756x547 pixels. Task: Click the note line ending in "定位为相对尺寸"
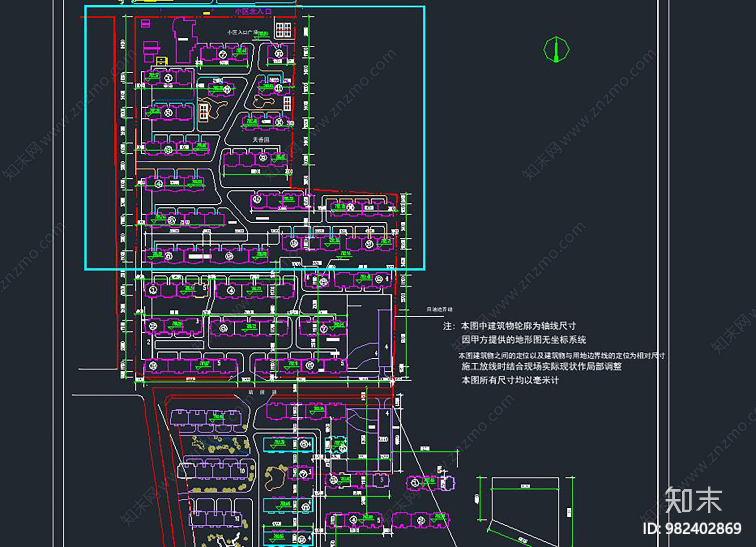[561, 356]
